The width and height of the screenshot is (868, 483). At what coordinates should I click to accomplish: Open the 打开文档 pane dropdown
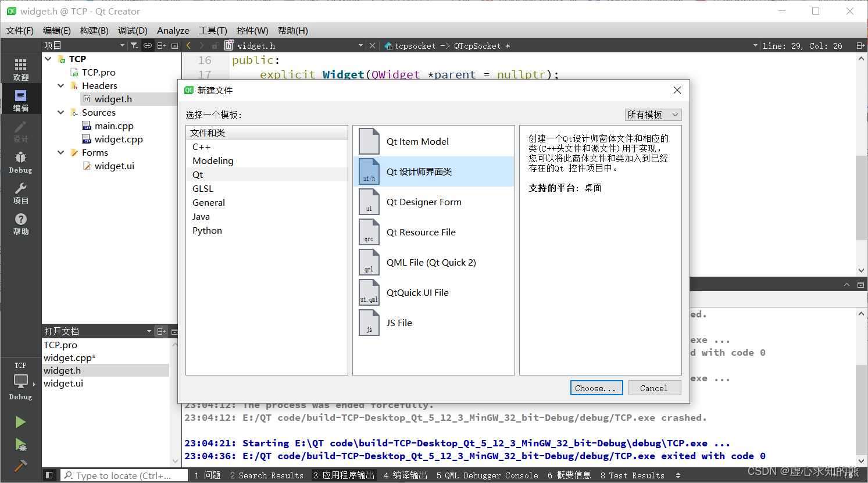[x=98, y=331]
